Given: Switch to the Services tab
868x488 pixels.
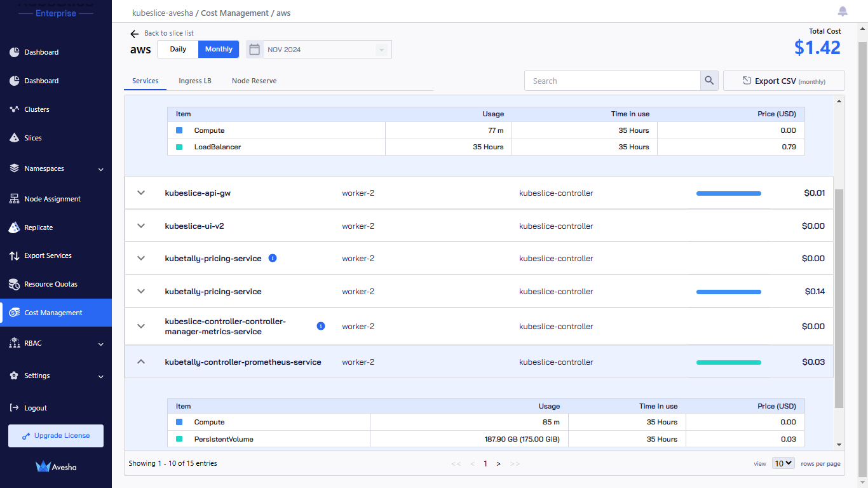Looking at the screenshot, I should (x=146, y=81).
